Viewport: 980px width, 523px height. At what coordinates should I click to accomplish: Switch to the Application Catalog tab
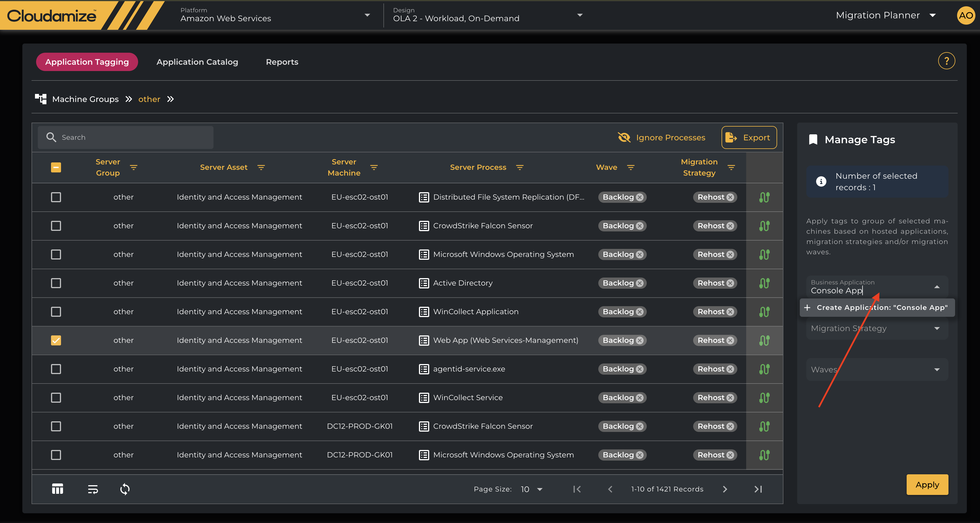click(197, 62)
